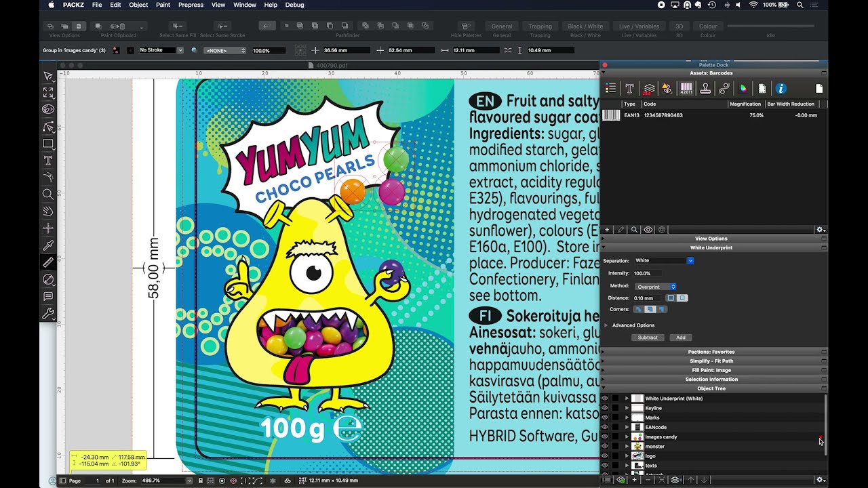Edit the Distance field showing 0.10 mm

pos(648,298)
